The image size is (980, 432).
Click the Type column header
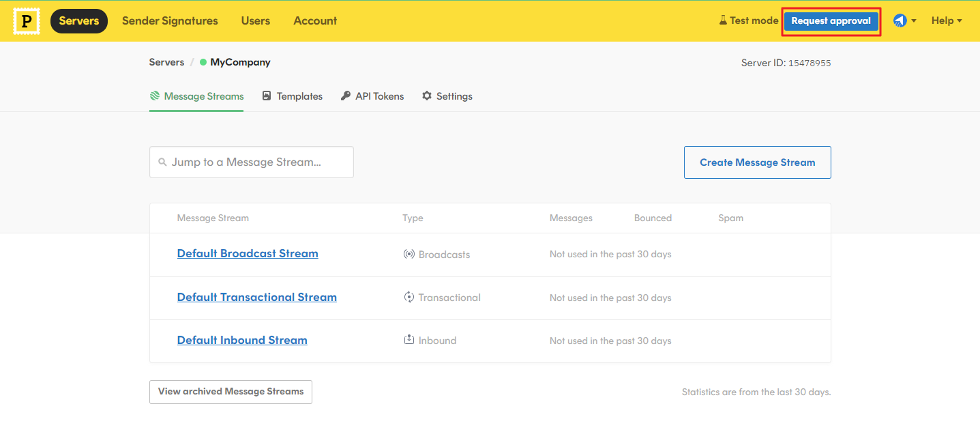[x=413, y=218]
